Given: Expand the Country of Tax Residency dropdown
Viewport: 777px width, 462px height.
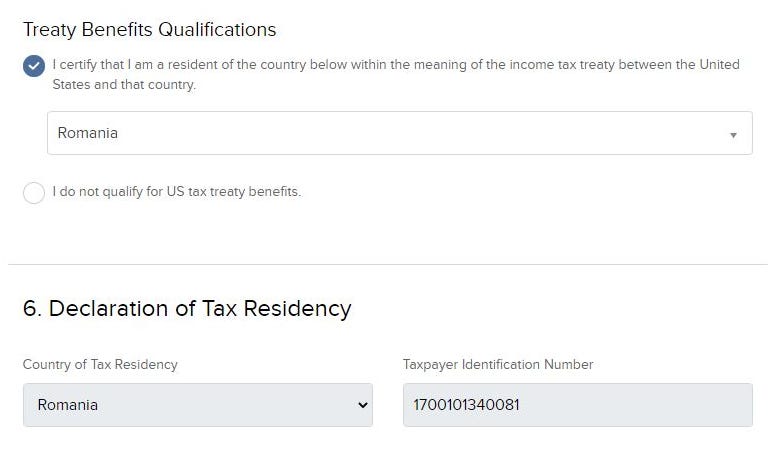Looking at the screenshot, I should [x=198, y=405].
